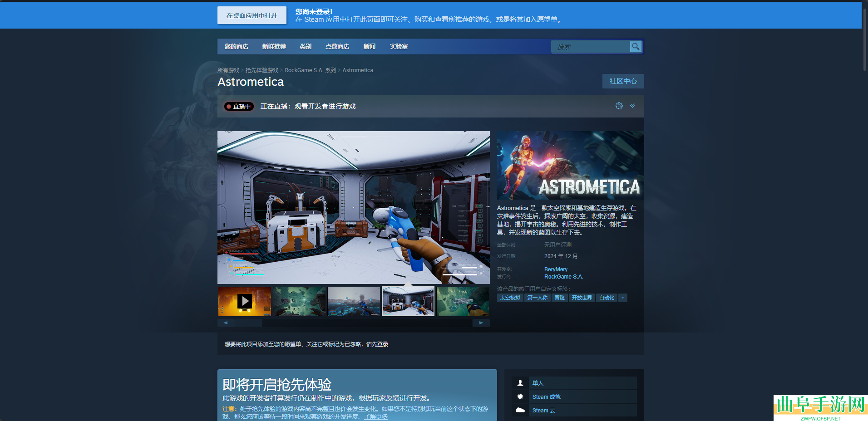Click Steam achievements star icon
The height and width of the screenshot is (421, 868).
[x=520, y=397]
